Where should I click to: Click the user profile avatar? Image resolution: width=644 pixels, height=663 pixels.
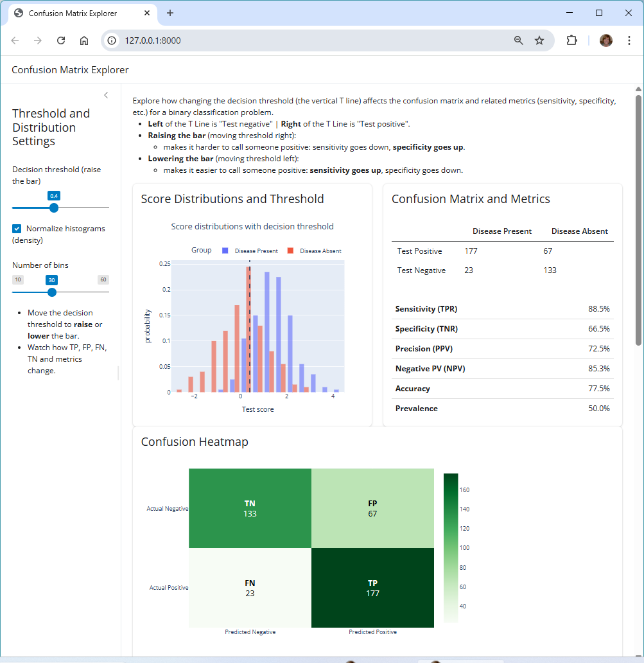tap(605, 40)
